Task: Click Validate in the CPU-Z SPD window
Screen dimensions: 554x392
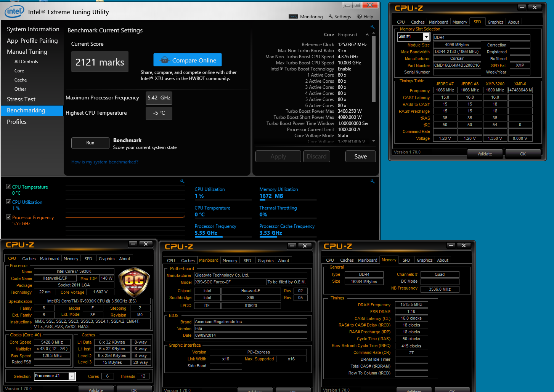Action: click(x=485, y=154)
